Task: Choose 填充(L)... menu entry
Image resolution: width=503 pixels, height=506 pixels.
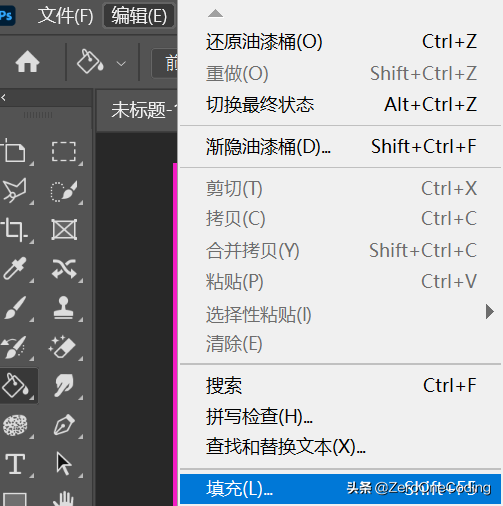Action: click(x=340, y=489)
